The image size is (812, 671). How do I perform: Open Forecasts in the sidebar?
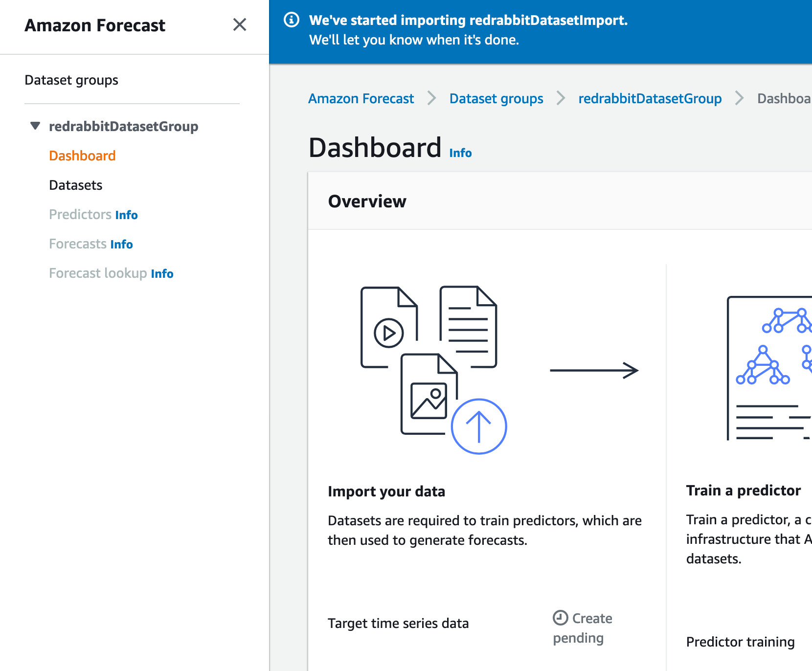coord(78,244)
